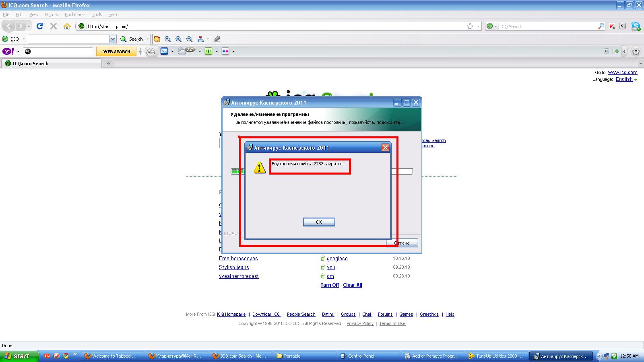The image size is (644, 362).
Task: Select the ICQ.com Search tab
Action: click(x=51, y=63)
